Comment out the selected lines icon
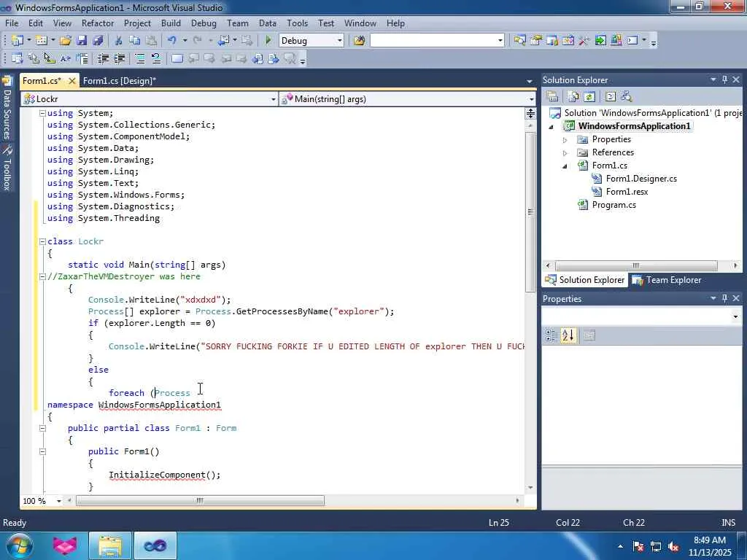 tap(140, 58)
